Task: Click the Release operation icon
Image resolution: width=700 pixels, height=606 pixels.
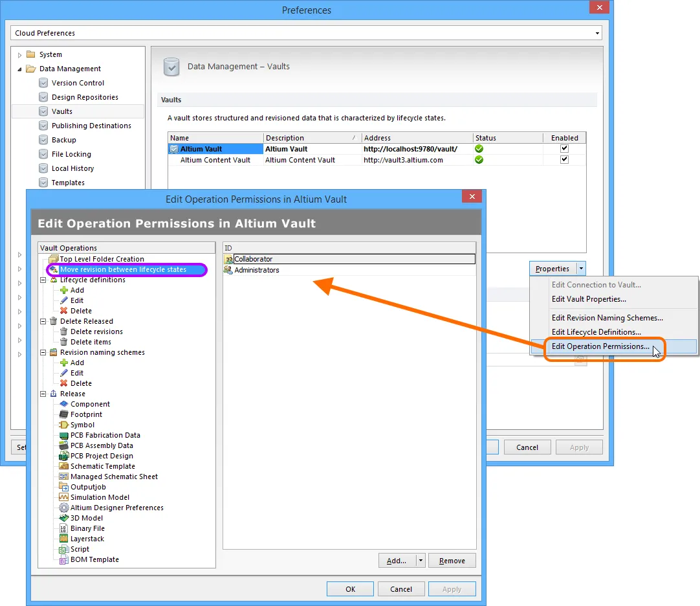Action: pyautogui.click(x=54, y=394)
